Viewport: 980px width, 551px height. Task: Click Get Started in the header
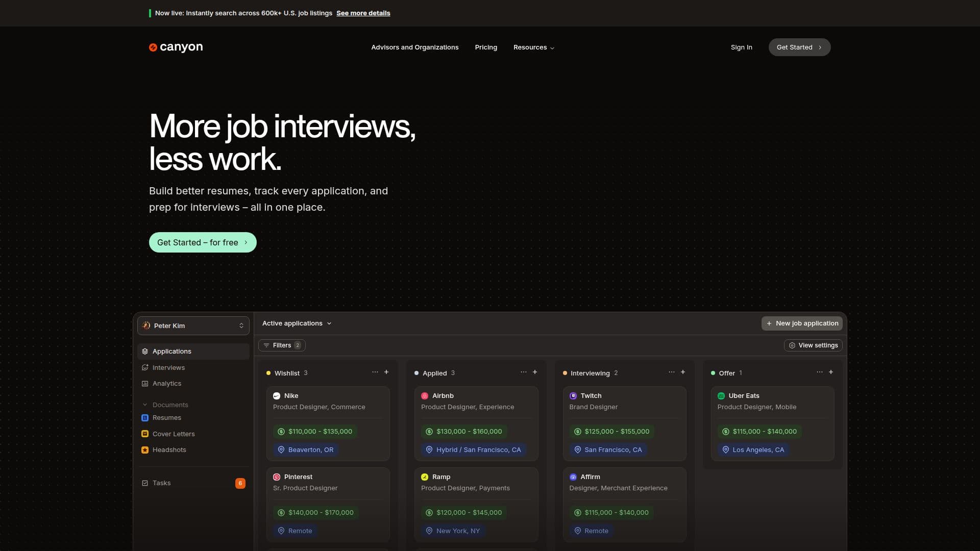click(x=799, y=47)
